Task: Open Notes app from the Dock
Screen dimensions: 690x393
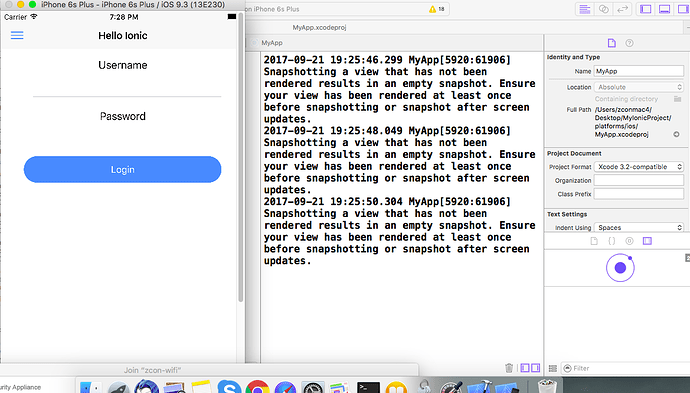Action: pyautogui.click(x=202, y=387)
